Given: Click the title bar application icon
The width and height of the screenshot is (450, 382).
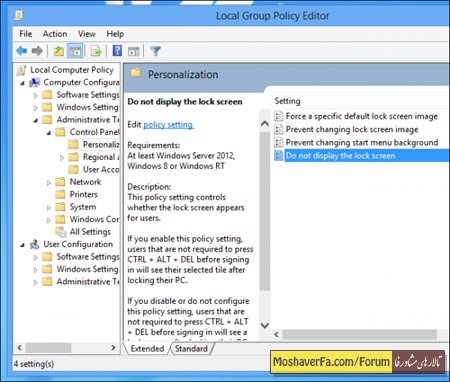Looking at the screenshot, I should click(19, 16).
